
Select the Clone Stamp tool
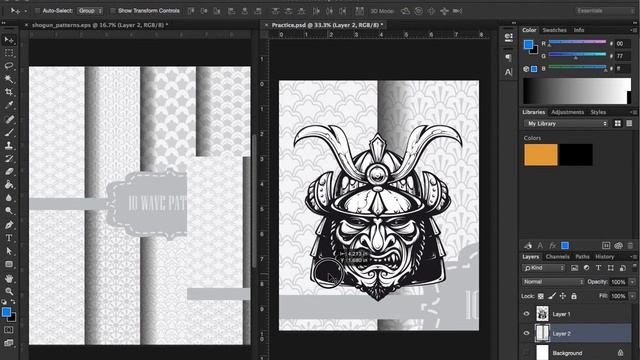[9, 145]
